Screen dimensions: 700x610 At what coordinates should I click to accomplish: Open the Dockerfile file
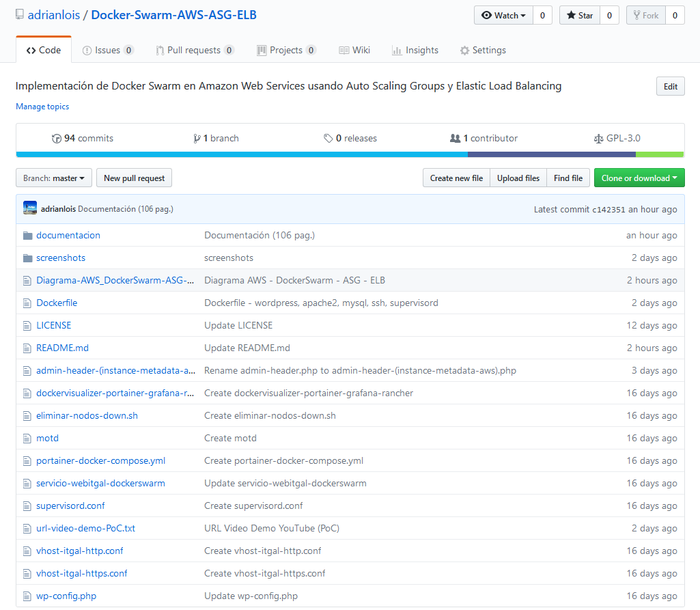[x=57, y=303]
